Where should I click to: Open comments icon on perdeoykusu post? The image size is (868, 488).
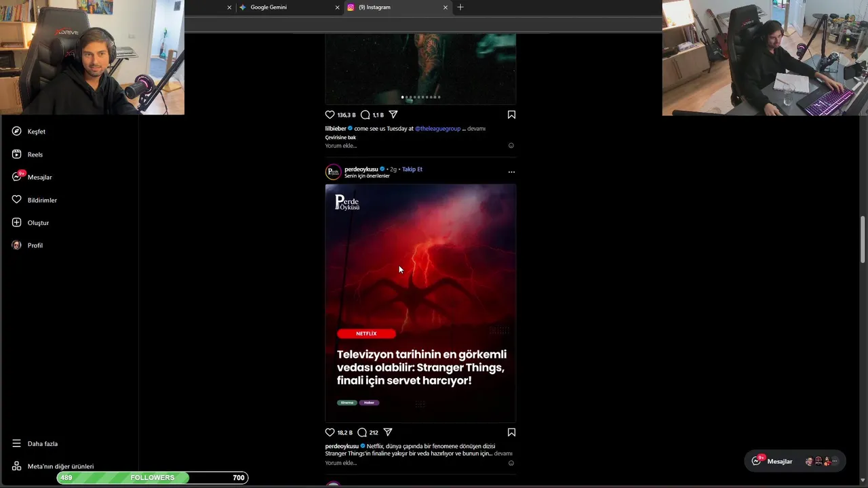[x=362, y=432]
